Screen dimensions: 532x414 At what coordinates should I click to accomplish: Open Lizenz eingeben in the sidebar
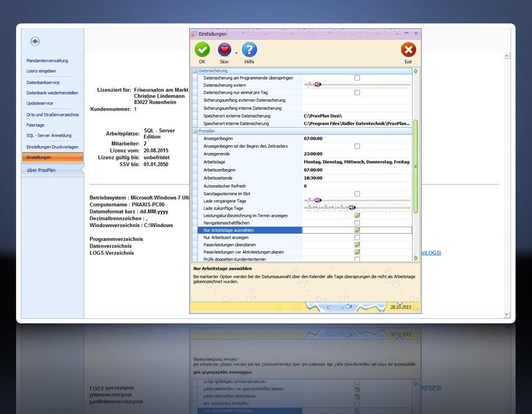pos(41,71)
